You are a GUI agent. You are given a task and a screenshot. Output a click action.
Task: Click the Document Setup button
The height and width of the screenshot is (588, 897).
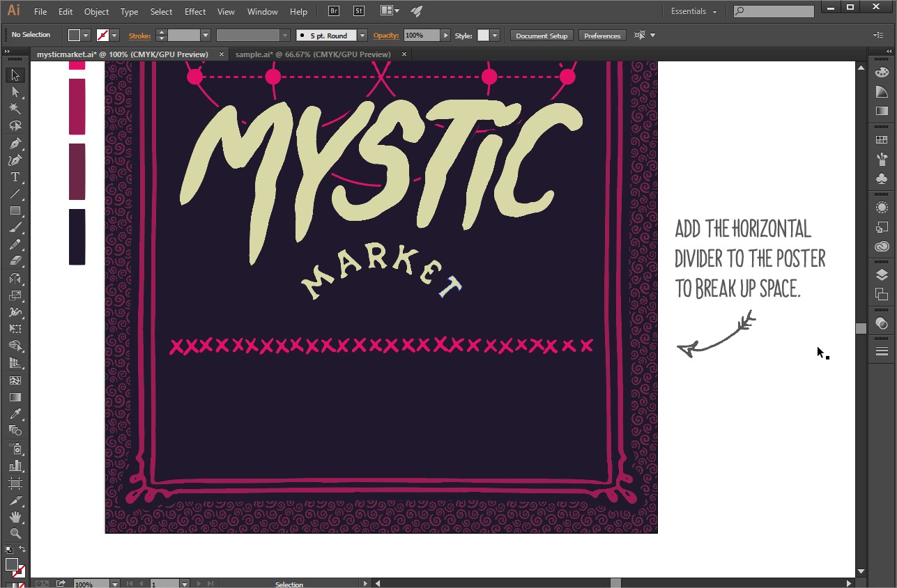click(x=542, y=36)
